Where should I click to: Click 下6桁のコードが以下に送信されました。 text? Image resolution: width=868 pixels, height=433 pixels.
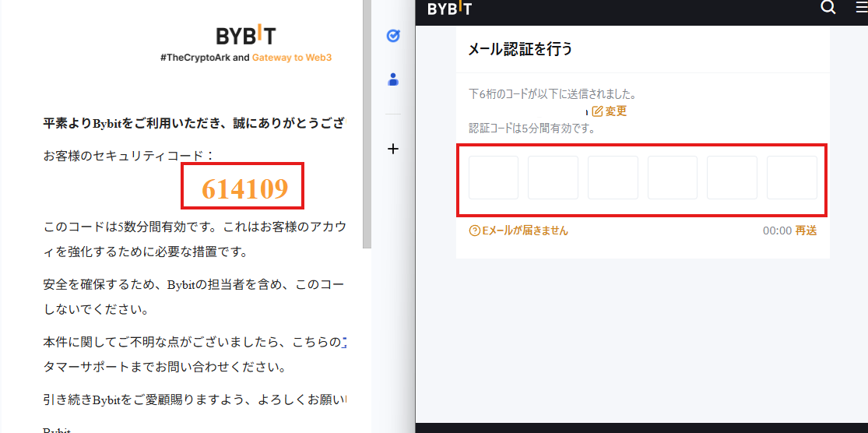(x=551, y=93)
